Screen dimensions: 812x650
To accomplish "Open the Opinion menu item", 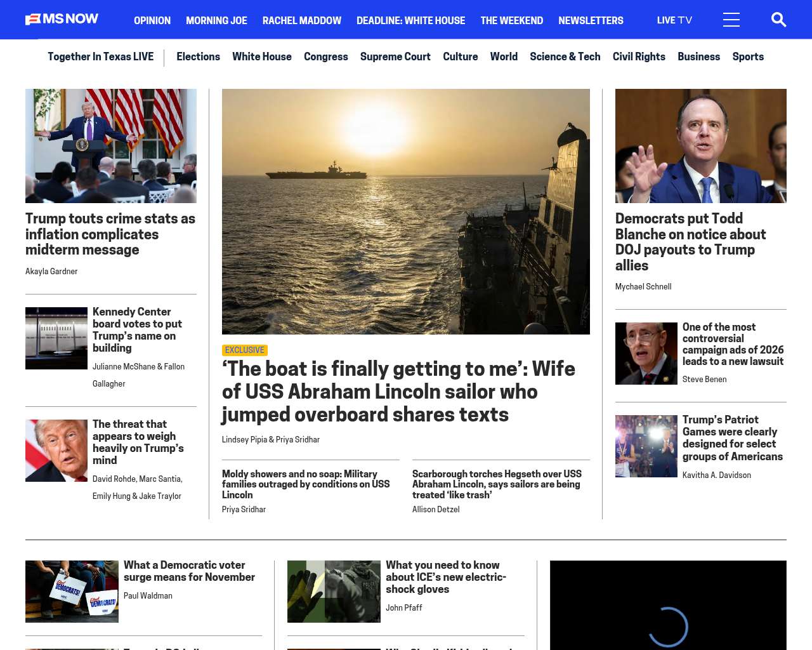I will 152,20.
